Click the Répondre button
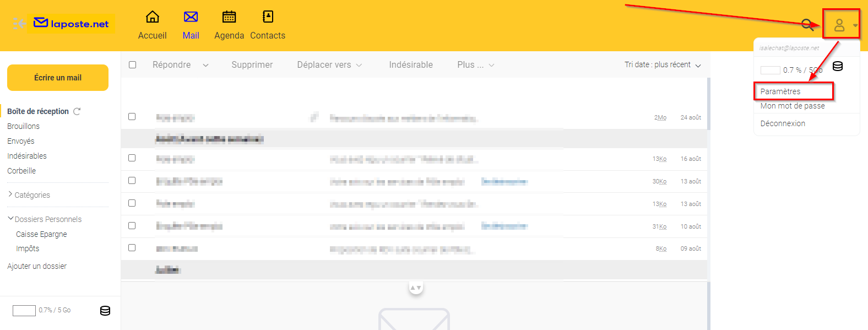This screenshot has height=330, width=868. [x=171, y=65]
